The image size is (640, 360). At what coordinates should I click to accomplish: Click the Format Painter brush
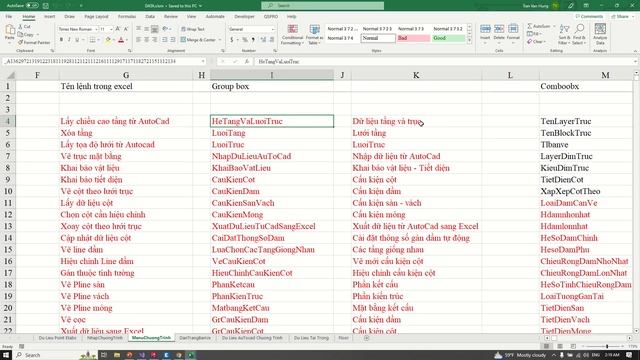click(x=34, y=42)
